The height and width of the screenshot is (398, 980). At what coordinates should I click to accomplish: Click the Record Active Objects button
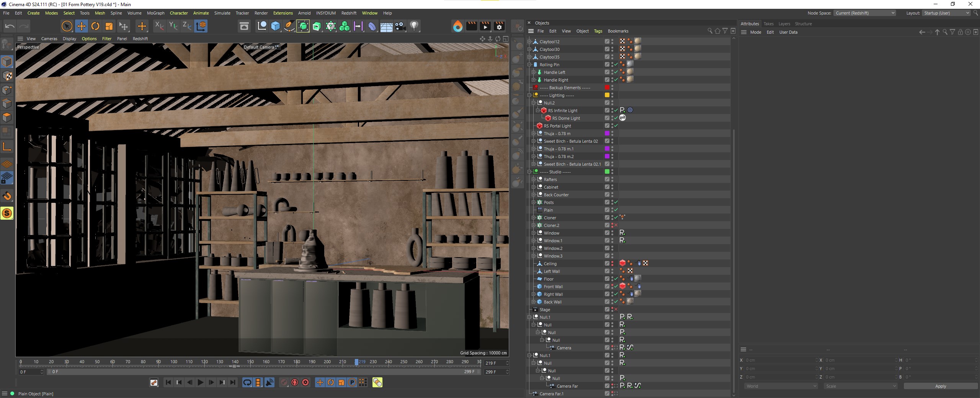point(284,382)
